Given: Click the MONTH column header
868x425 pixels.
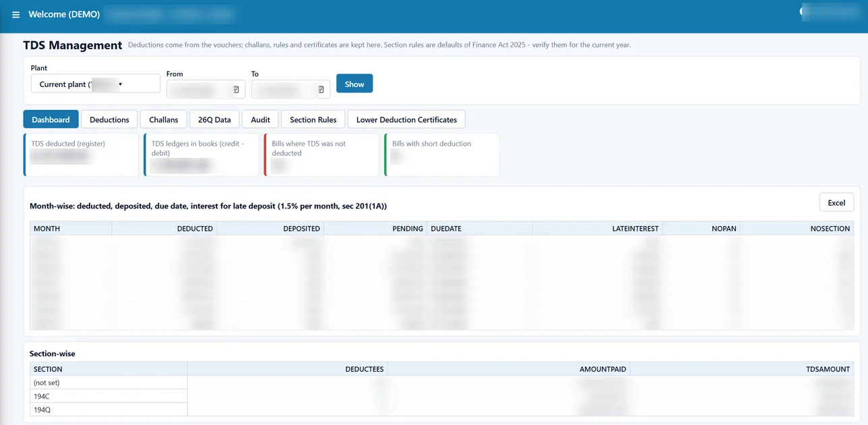Looking at the screenshot, I should pyautogui.click(x=71, y=229).
